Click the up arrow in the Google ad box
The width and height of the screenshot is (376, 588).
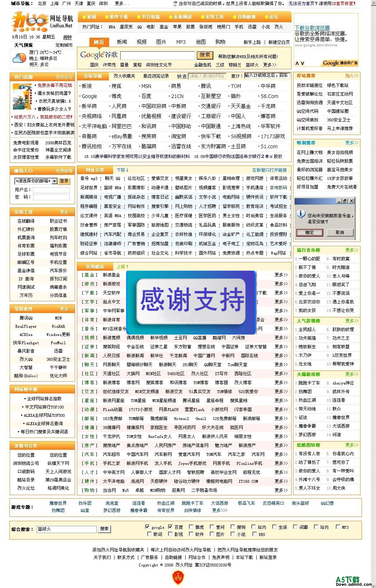(297, 63)
